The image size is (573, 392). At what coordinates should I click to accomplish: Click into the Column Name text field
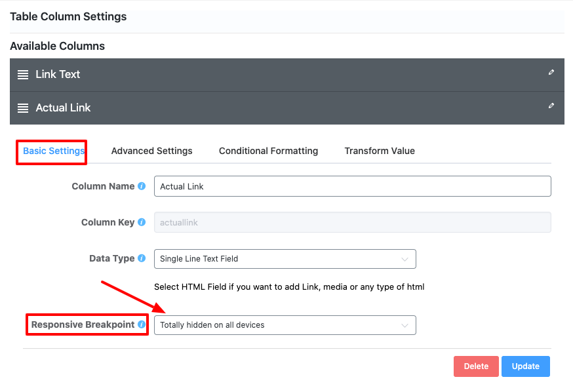352,187
